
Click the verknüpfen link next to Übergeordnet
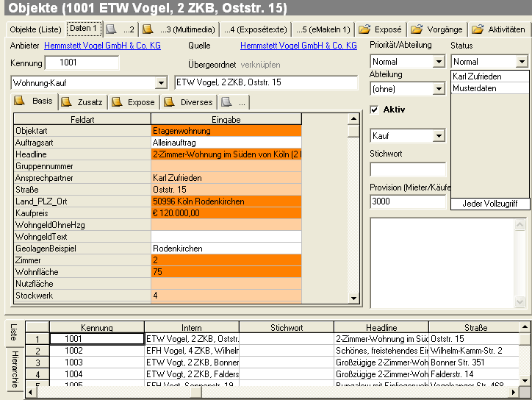261,65
